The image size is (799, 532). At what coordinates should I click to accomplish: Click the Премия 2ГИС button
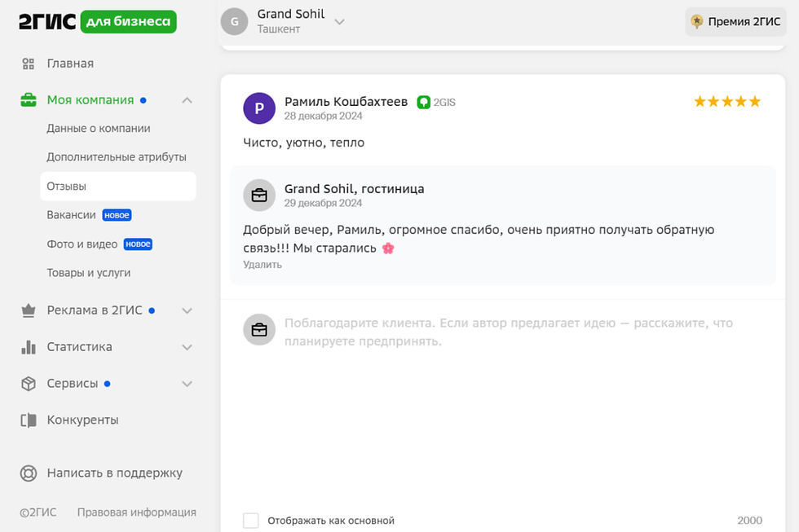735,21
